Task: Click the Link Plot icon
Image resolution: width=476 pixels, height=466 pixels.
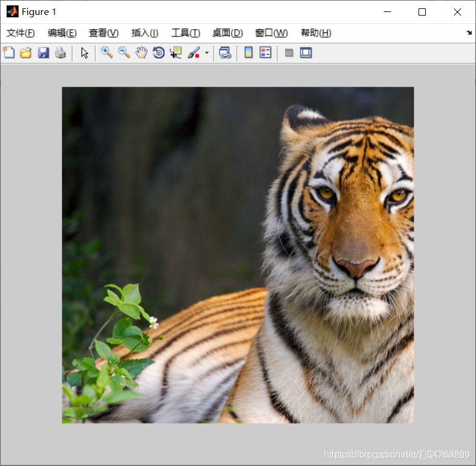Action: [225, 53]
